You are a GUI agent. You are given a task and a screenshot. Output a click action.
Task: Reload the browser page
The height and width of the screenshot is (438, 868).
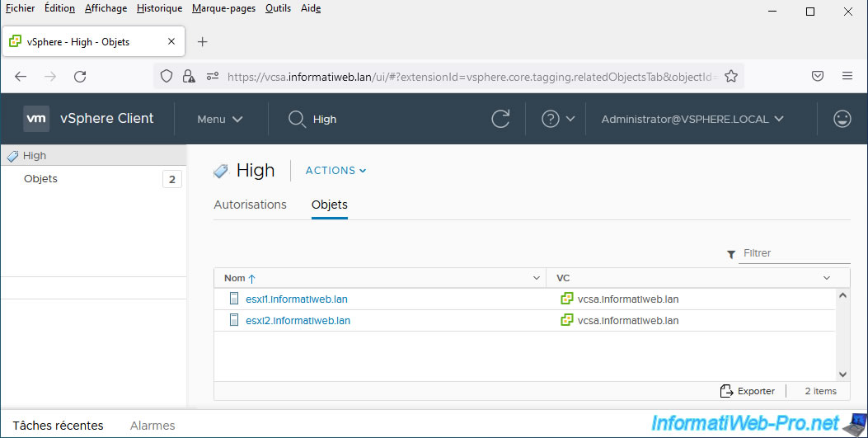(x=80, y=77)
